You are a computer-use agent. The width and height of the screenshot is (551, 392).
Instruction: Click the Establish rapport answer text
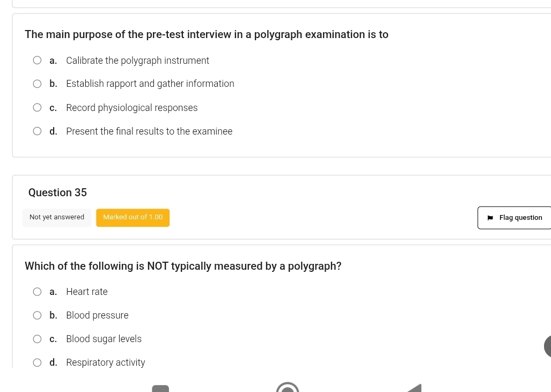(150, 84)
